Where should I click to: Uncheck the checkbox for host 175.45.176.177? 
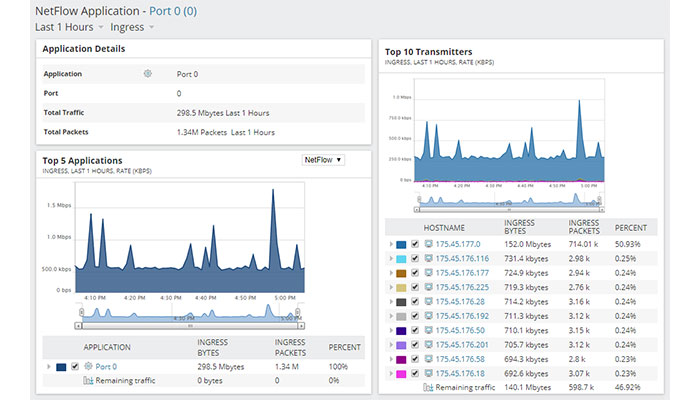[416, 272]
